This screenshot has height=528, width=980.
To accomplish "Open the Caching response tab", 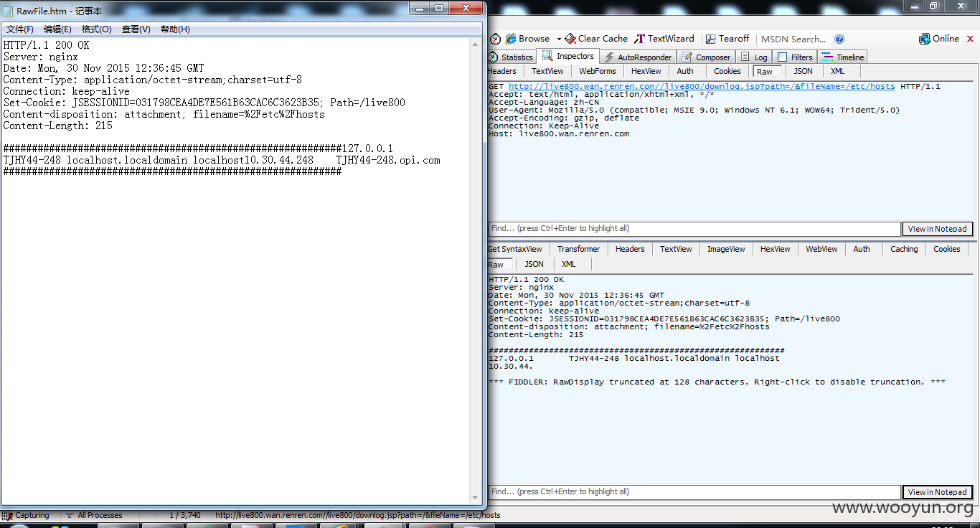I will point(904,249).
